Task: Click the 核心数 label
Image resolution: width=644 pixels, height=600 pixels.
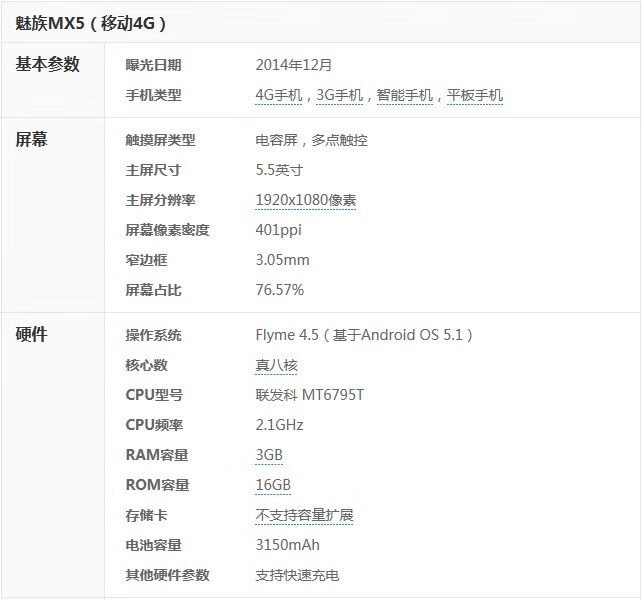Action: 146,365
